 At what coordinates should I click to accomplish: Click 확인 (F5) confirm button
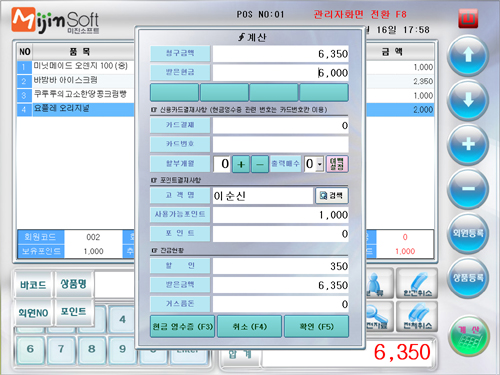[316, 327]
